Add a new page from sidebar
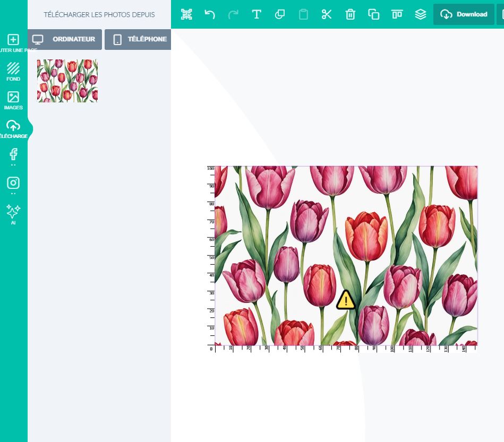This screenshot has height=442, width=504. pyautogui.click(x=13, y=43)
